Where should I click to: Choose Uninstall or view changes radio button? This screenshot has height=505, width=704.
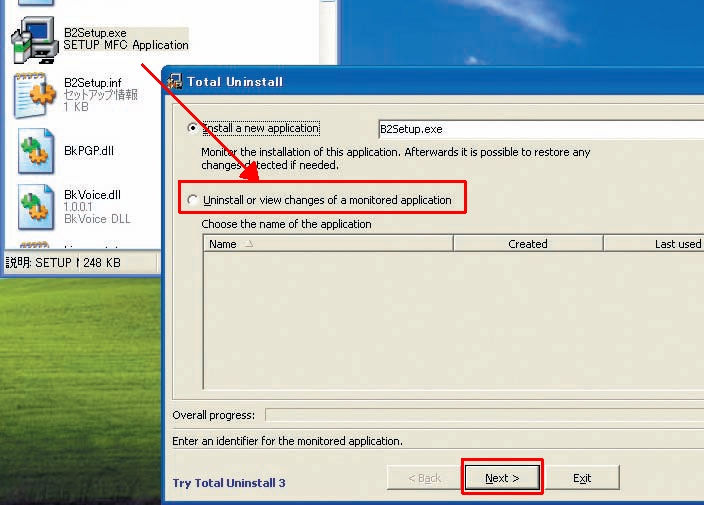point(192,200)
